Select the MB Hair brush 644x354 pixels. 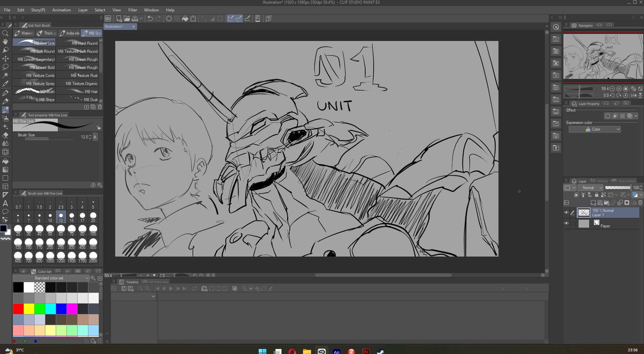click(x=78, y=92)
